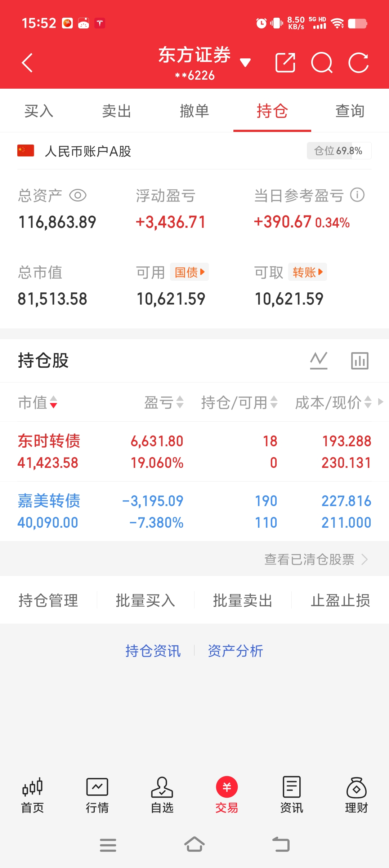Sort by 成本/现价 column
Screen dimensions: 389x868
tap(334, 402)
